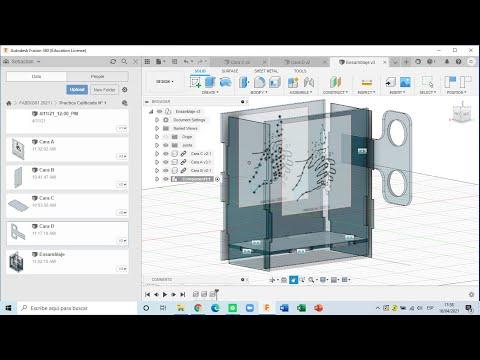Jump to the timeline start
The image size is (480, 360).
pos(147,295)
